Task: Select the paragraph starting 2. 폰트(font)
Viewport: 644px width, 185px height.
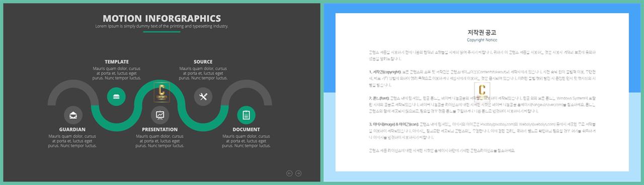Action: tap(482, 105)
